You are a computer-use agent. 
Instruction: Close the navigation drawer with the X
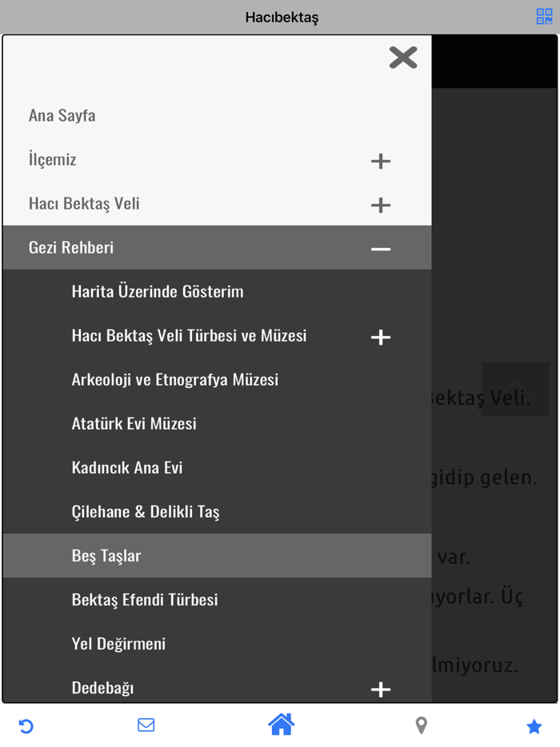point(403,58)
